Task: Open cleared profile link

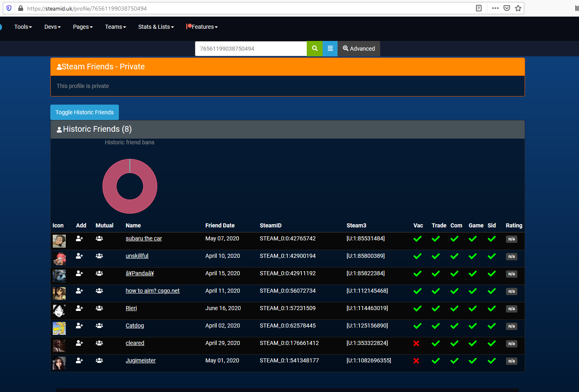Action: (x=135, y=343)
